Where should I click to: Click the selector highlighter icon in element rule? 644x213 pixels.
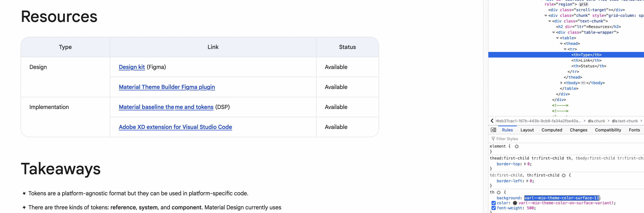[x=517, y=147]
